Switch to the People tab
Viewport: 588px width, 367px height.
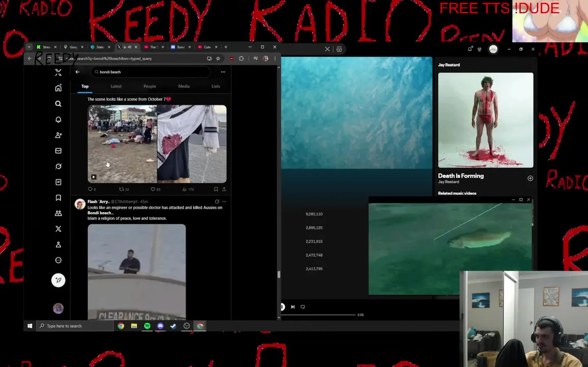(x=150, y=86)
